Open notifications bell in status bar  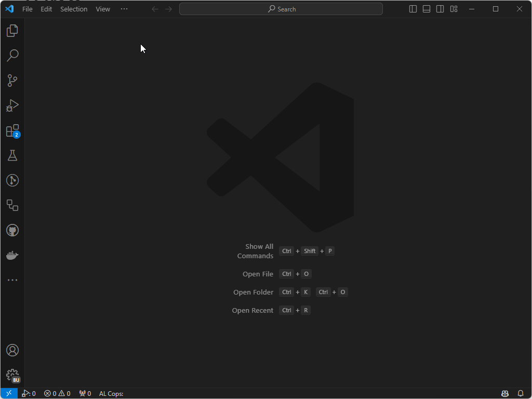pyautogui.click(x=521, y=394)
